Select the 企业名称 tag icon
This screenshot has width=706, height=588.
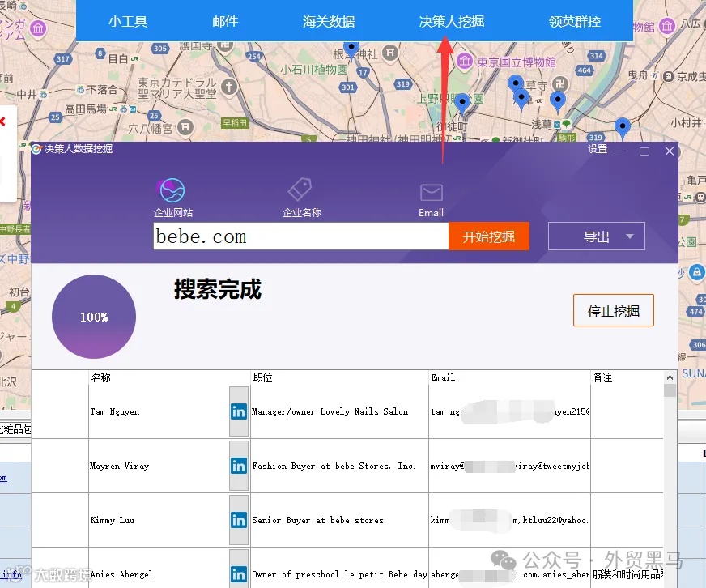click(x=300, y=190)
